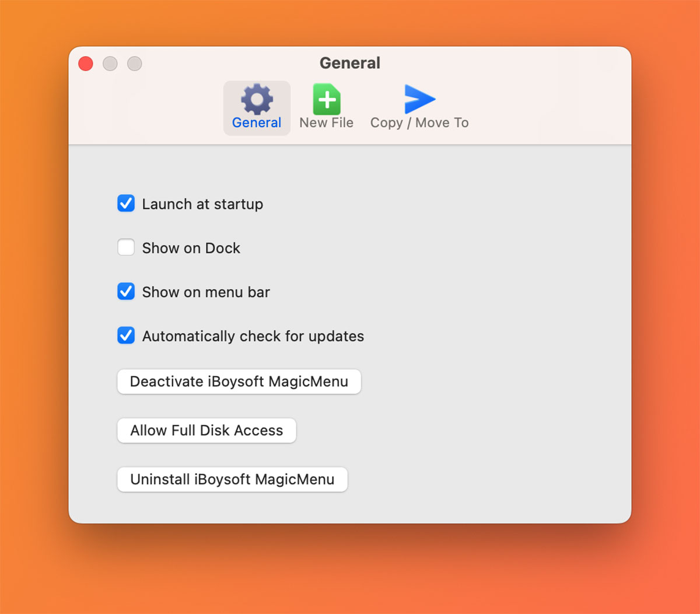
Task: Disable Launch at startup checkbox
Action: 126,204
